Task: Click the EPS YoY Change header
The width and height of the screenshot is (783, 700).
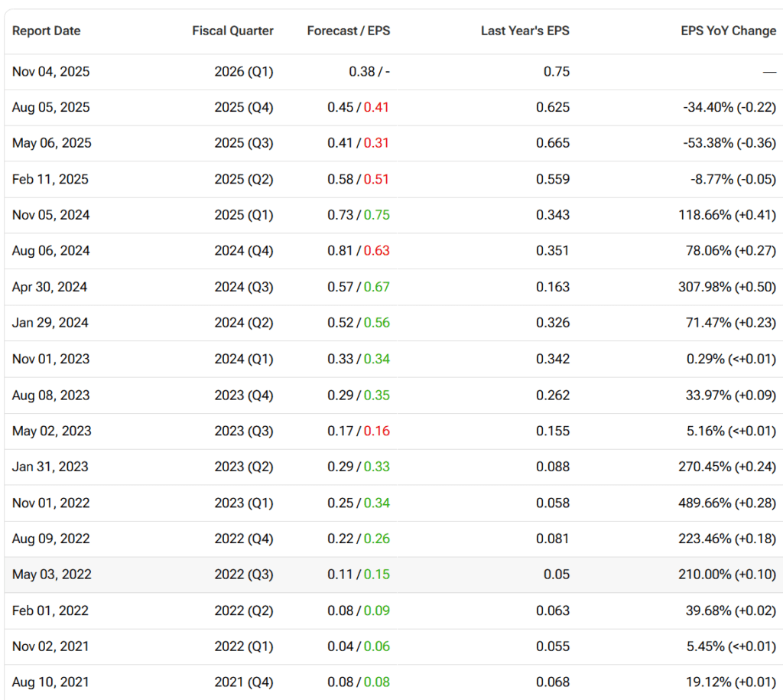Action: tap(728, 31)
